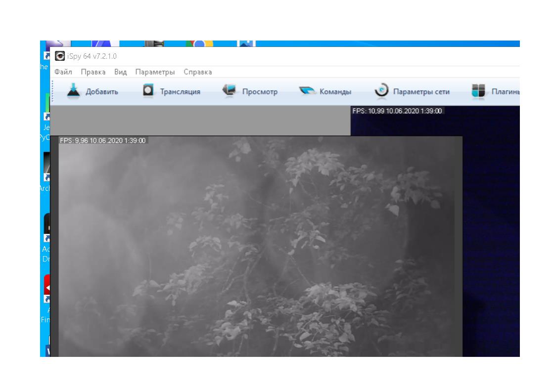
Task: Click the Параметры сети swirl icon
Action: click(x=381, y=90)
